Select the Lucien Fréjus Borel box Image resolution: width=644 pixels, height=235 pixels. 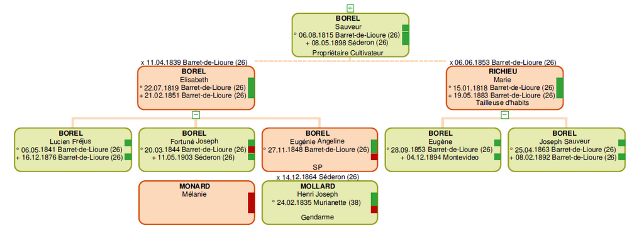73,150
